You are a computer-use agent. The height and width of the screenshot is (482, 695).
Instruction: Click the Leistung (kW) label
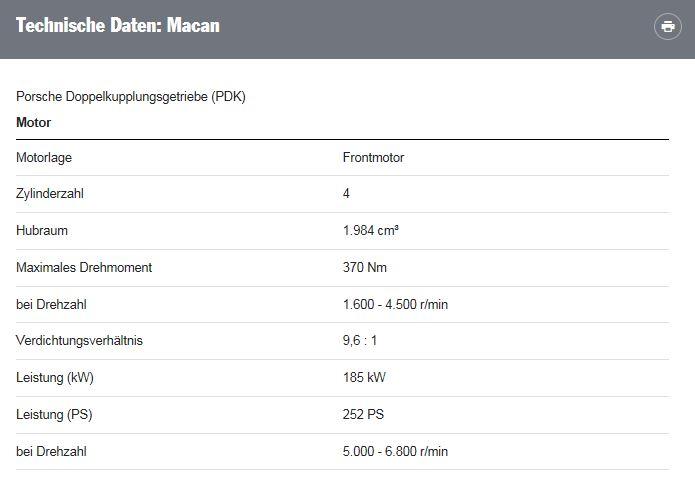coord(55,378)
